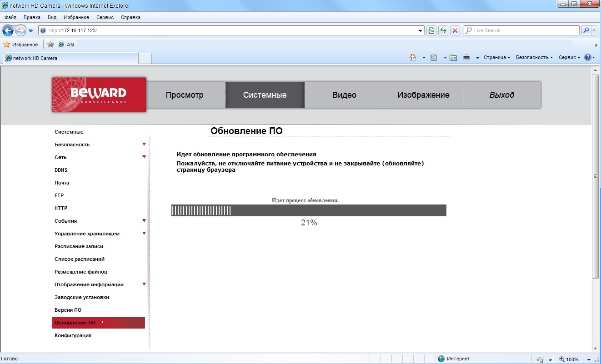Click the browser Back arrow button

8,30
